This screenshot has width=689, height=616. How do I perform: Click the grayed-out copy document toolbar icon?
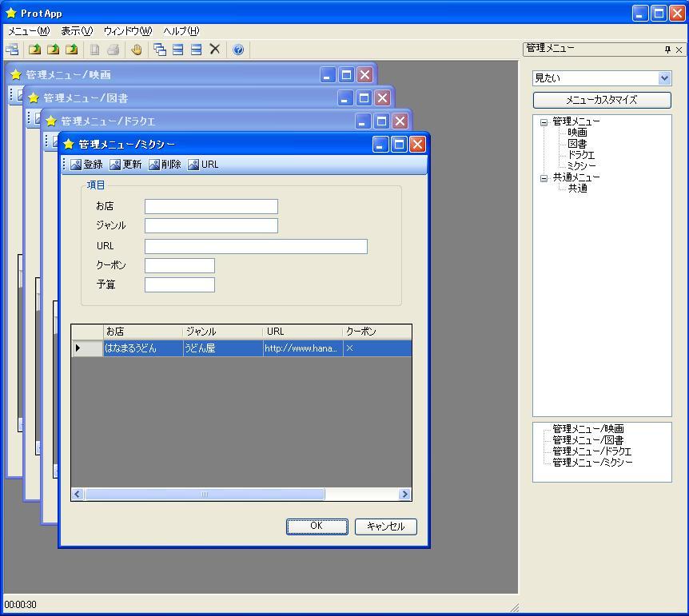pos(94,50)
